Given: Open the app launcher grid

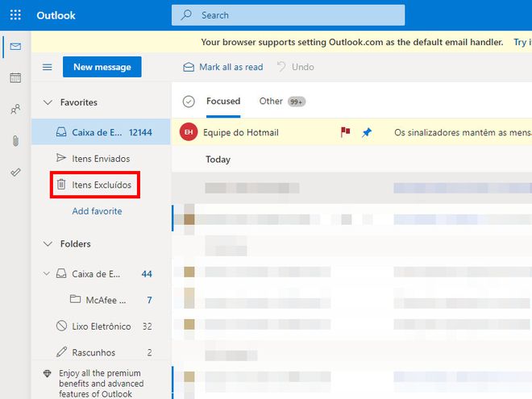Looking at the screenshot, I should [15, 15].
